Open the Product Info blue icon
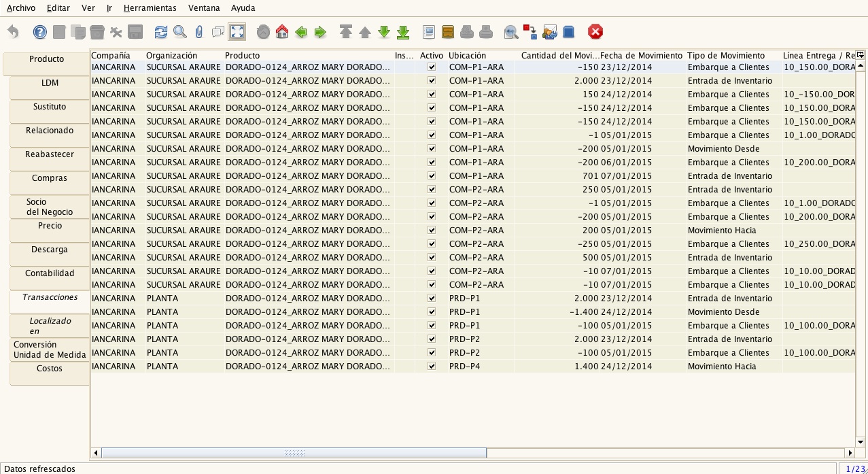 click(569, 32)
